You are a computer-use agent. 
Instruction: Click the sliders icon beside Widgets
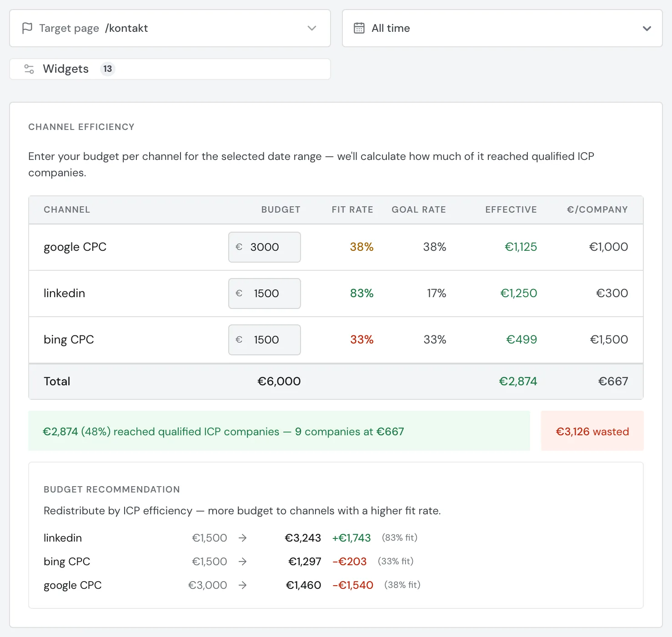29,69
